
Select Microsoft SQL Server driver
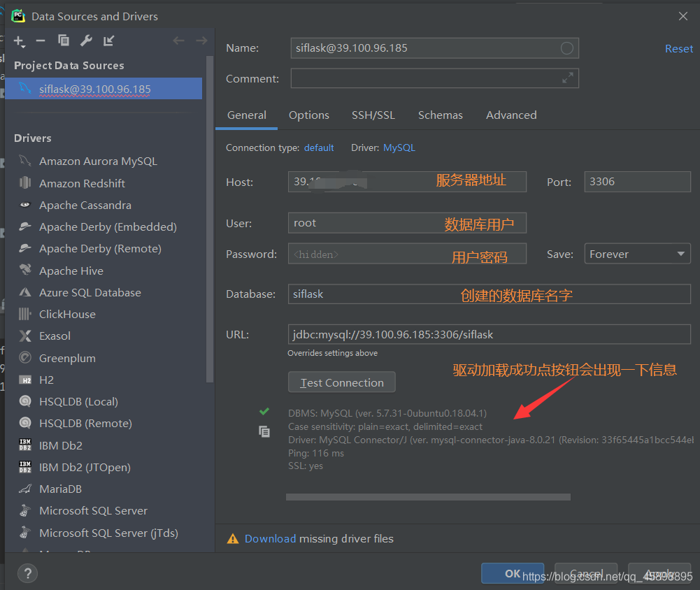coord(93,510)
